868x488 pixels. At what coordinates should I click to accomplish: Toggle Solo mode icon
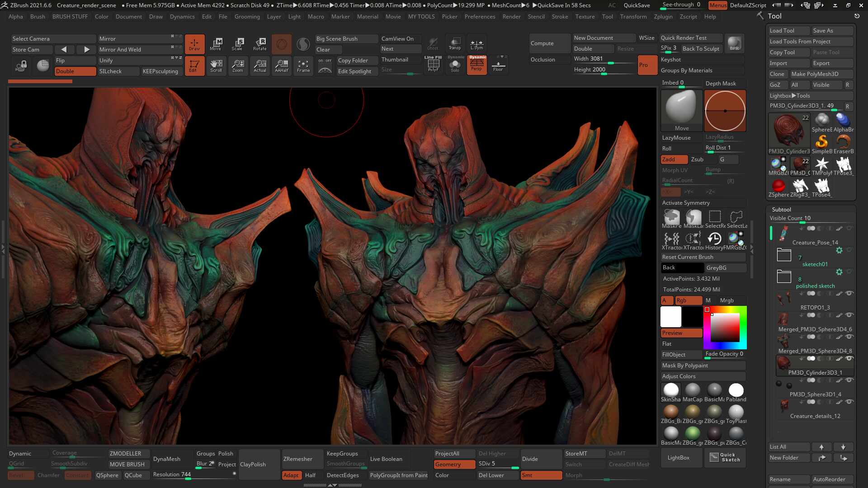pos(455,65)
